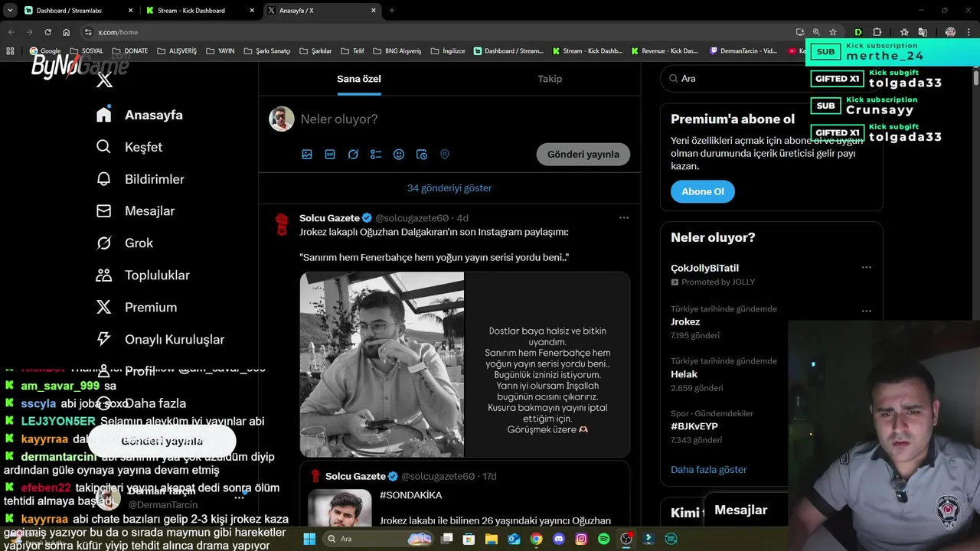This screenshot has width=980, height=551.
Task: Open ALIŞVERİŞ bookmarks folder
Action: (177, 51)
